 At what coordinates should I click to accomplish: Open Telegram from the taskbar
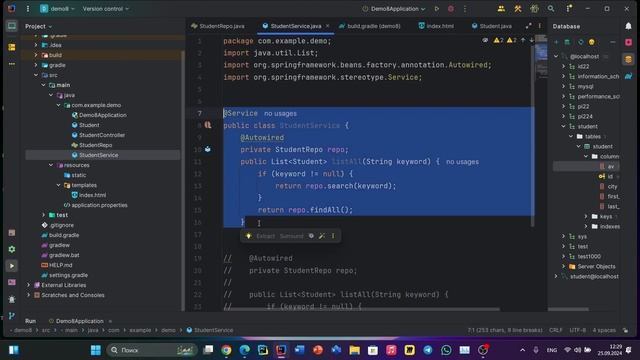[x=428, y=350]
